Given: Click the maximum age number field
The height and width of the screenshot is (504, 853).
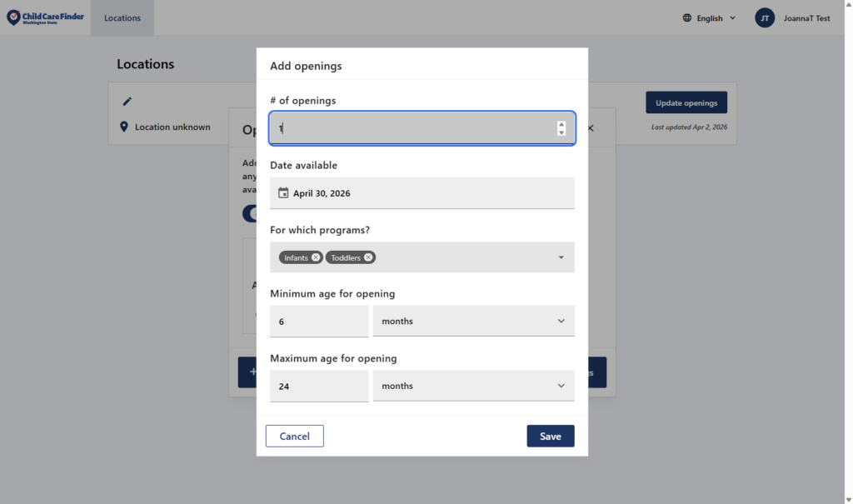Looking at the screenshot, I should (319, 387).
